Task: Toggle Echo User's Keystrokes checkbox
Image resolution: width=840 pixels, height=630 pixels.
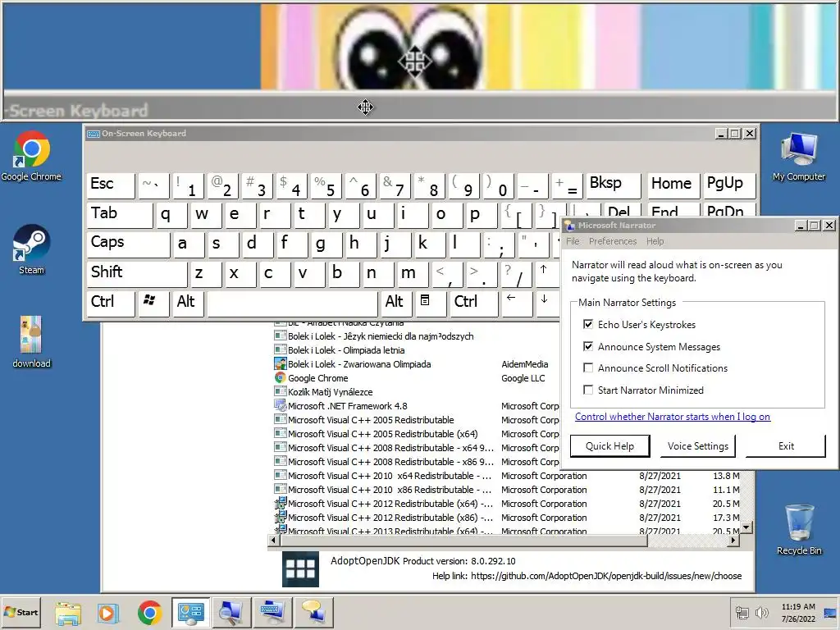Action: (x=588, y=324)
